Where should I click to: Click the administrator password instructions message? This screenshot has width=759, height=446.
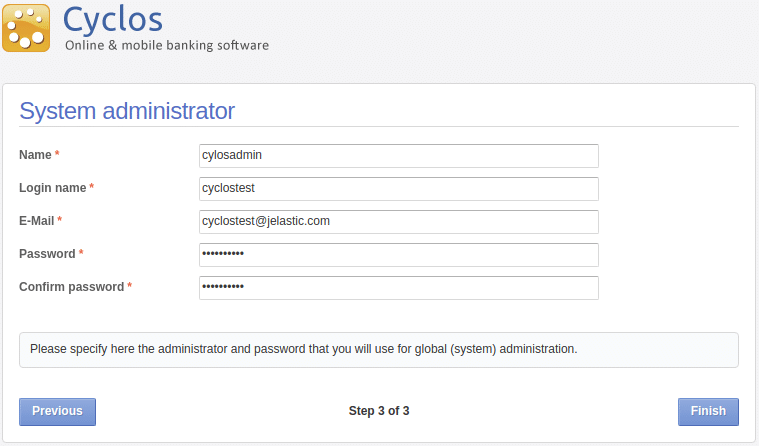[303, 350]
